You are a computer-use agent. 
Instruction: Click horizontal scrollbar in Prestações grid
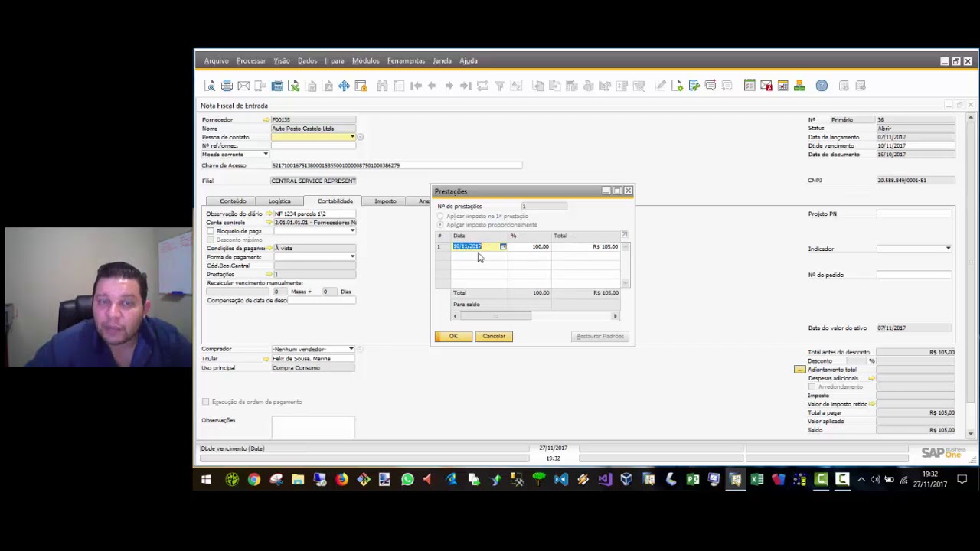pyautogui.click(x=495, y=316)
